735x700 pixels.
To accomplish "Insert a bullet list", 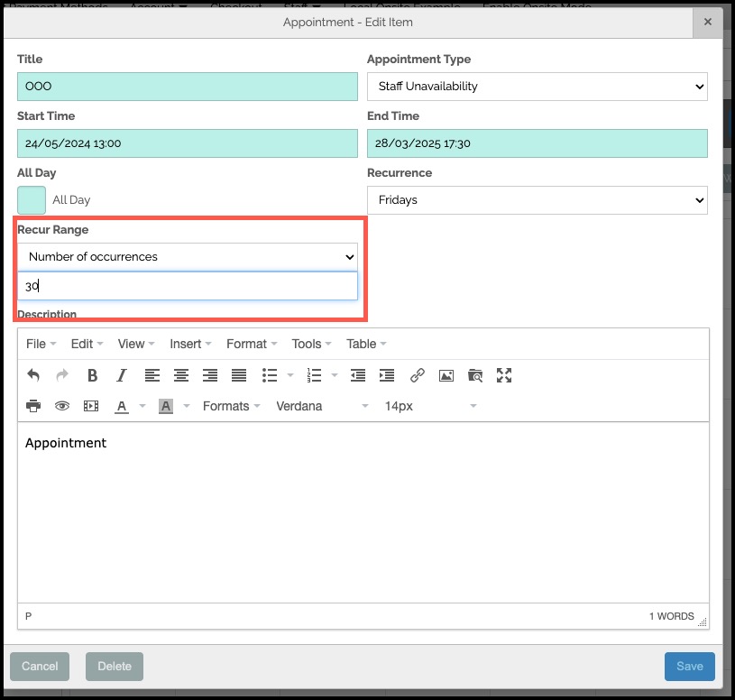I will [270, 375].
